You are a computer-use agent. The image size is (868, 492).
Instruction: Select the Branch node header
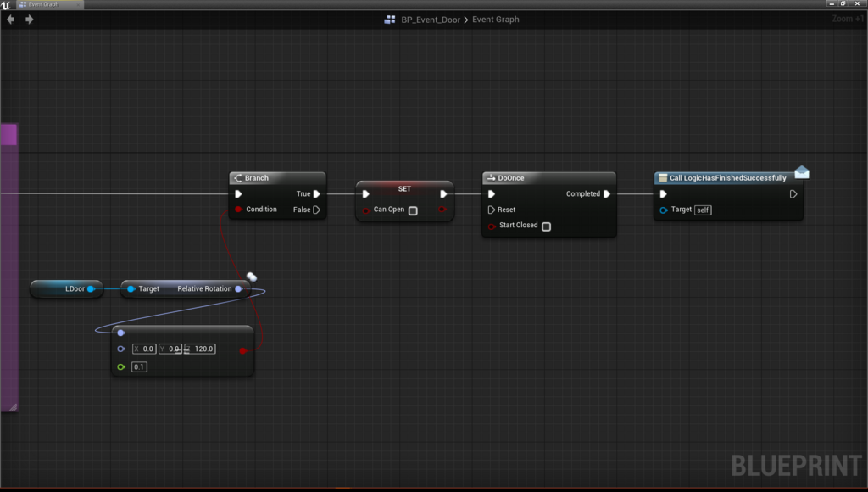277,178
